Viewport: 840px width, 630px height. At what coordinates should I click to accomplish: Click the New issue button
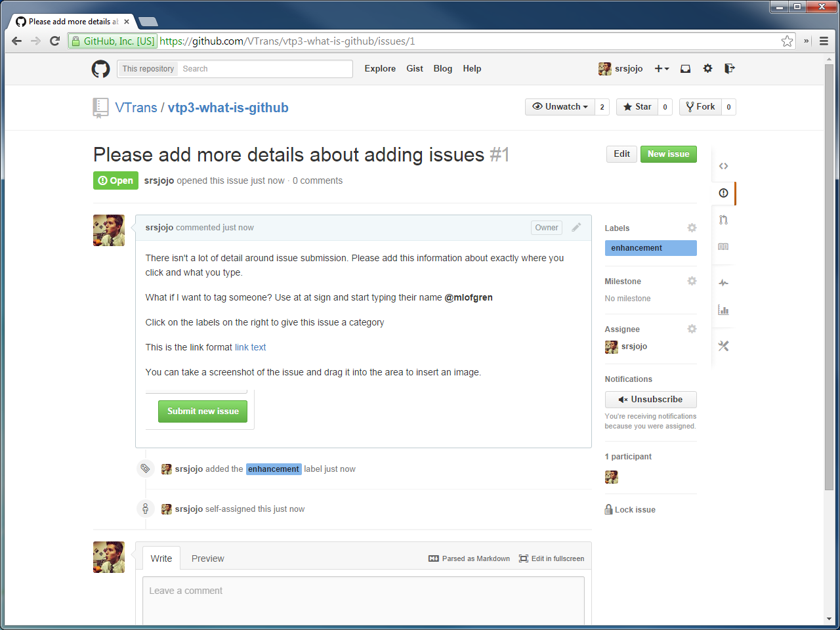coord(669,154)
